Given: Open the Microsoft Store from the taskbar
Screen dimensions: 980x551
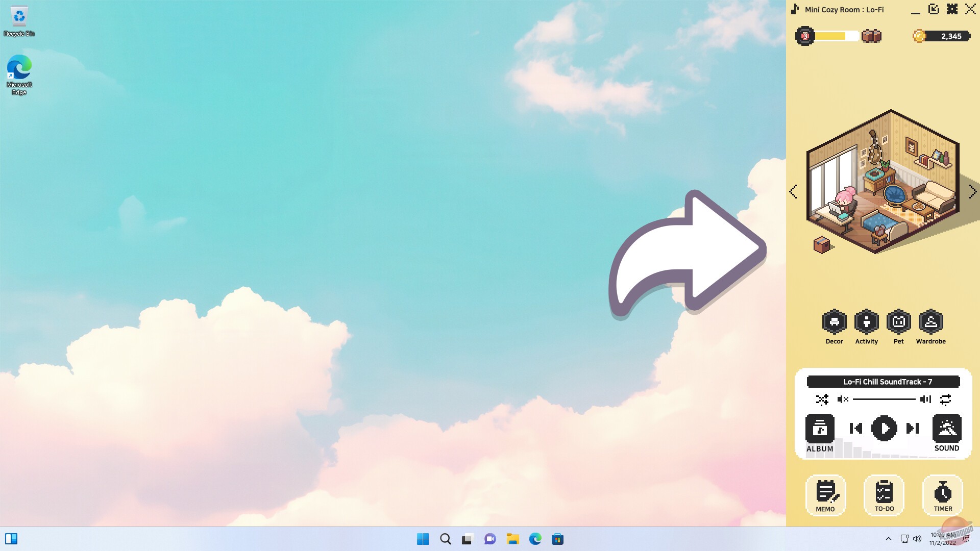Looking at the screenshot, I should 557,539.
